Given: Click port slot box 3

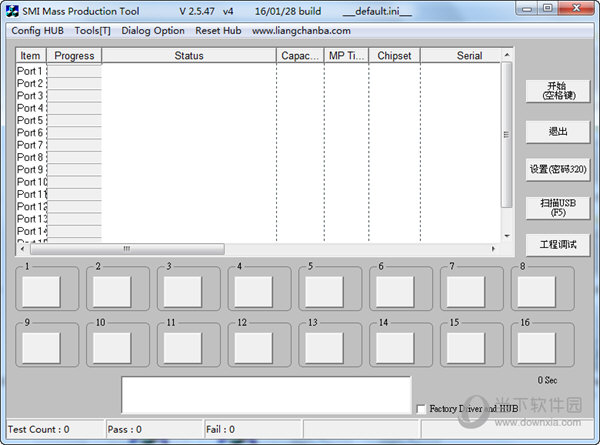Looking at the screenshot, I should click(183, 292).
